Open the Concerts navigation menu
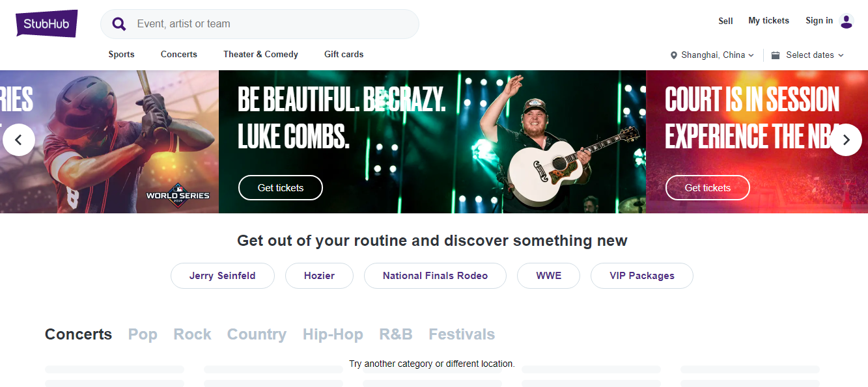This screenshot has height=387, width=868. coord(179,55)
